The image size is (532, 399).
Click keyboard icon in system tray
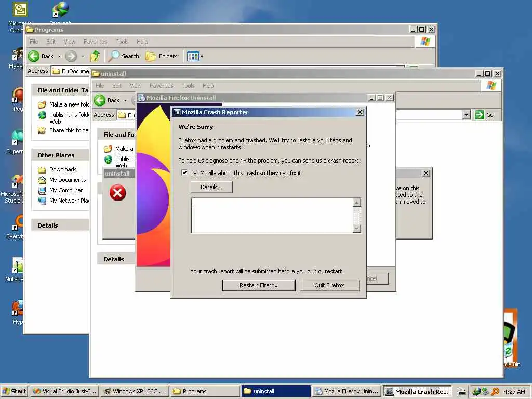pyautogui.click(x=461, y=392)
